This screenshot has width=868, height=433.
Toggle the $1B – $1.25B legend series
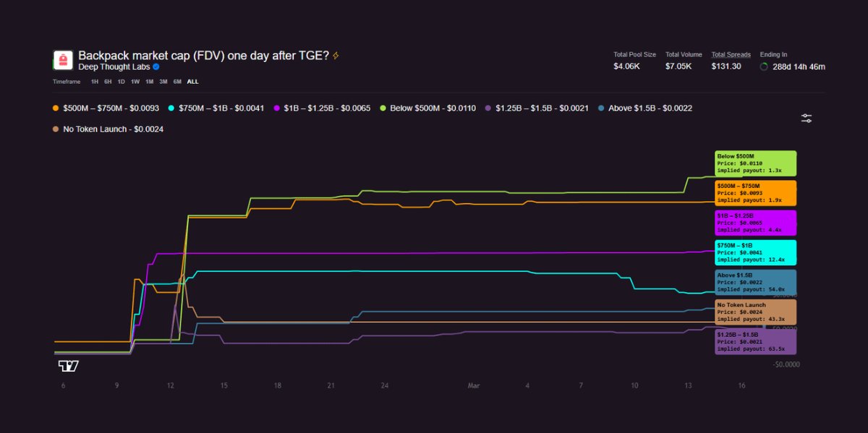click(322, 108)
